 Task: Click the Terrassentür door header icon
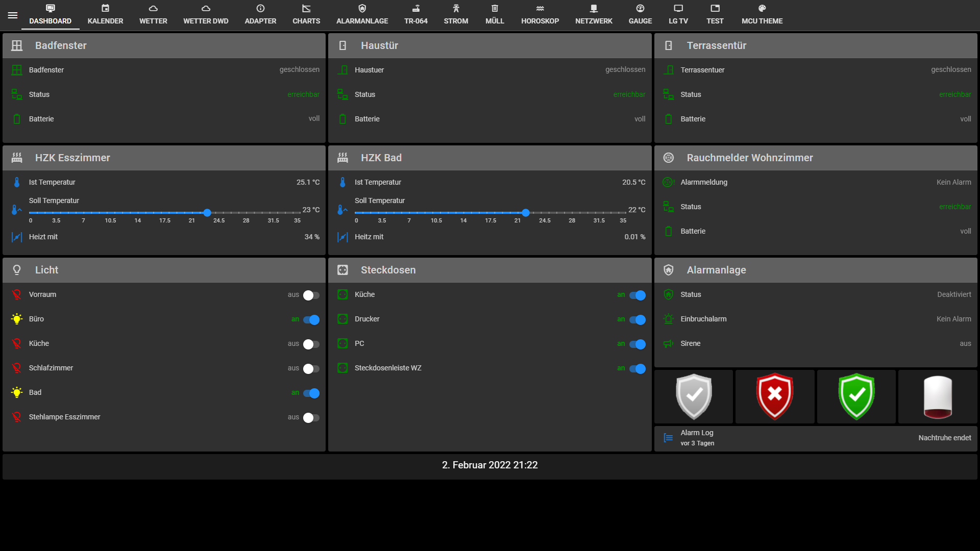click(x=668, y=45)
